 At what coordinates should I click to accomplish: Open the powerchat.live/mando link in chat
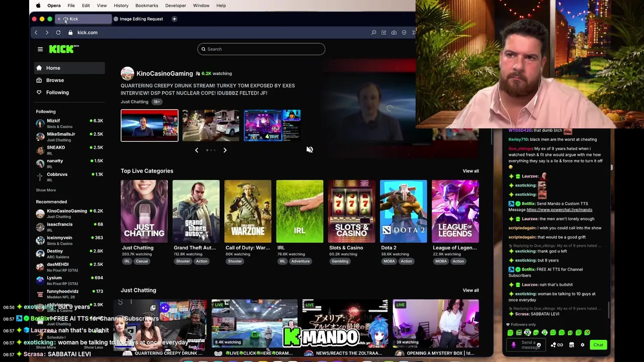coord(559,210)
